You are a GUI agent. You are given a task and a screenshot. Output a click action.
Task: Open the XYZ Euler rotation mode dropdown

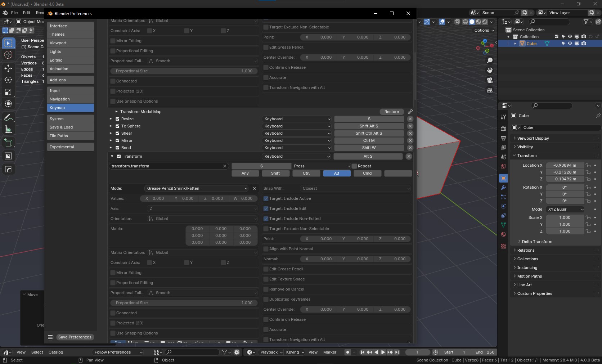(565, 209)
